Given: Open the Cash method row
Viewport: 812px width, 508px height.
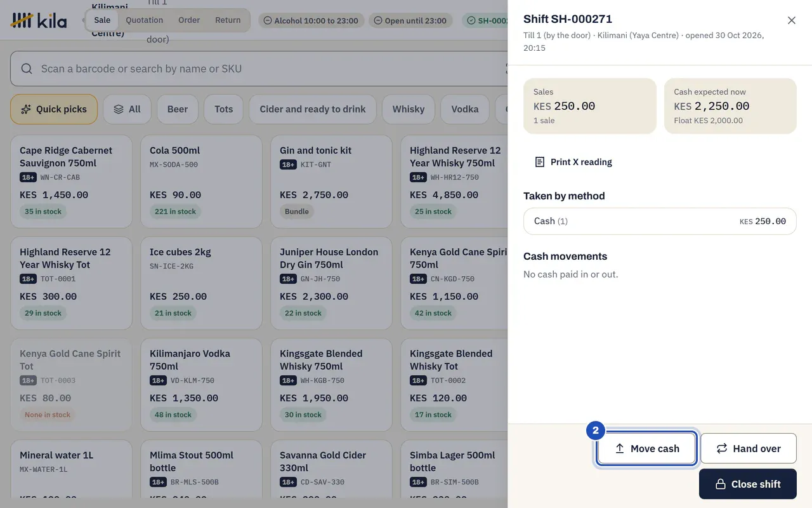Looking at the screenshot, I should [x=660, y=221].
